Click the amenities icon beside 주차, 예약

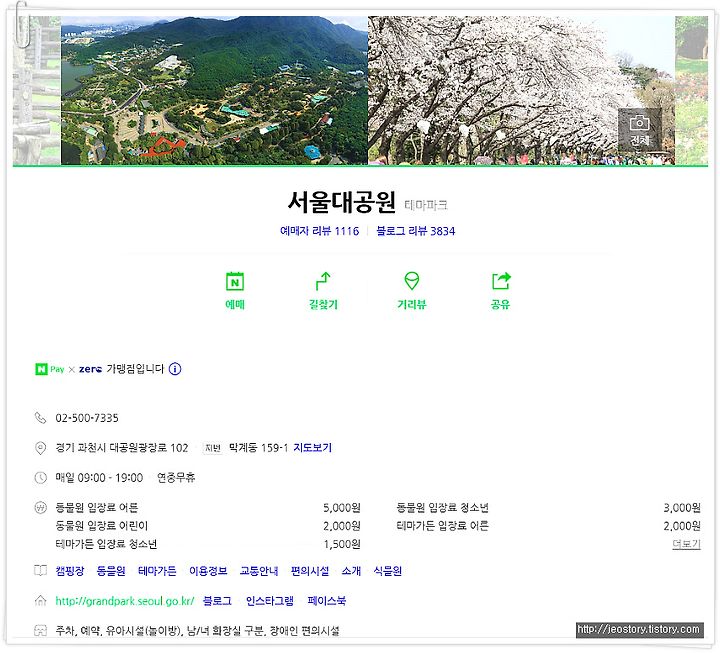point(40,630)
